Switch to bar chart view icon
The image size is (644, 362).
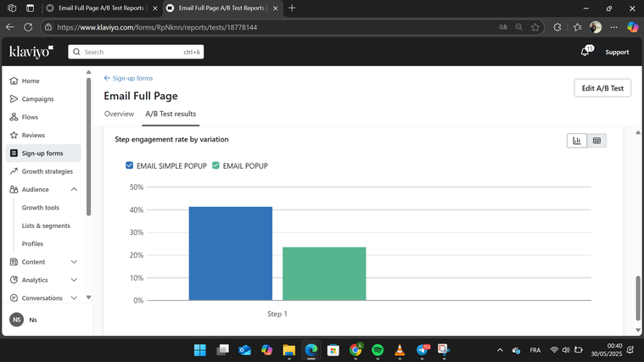coord(577,141)
